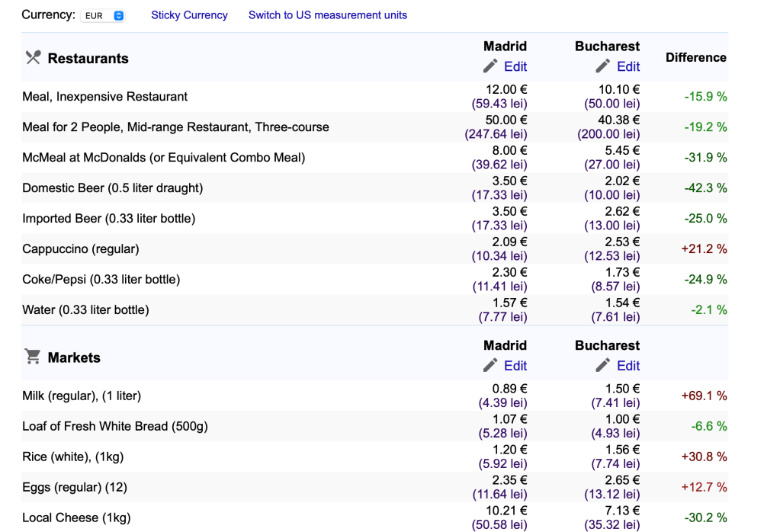780x532 pixels.
Task: Click the fork and knife Restaurants icon
Action: [32, 58]
